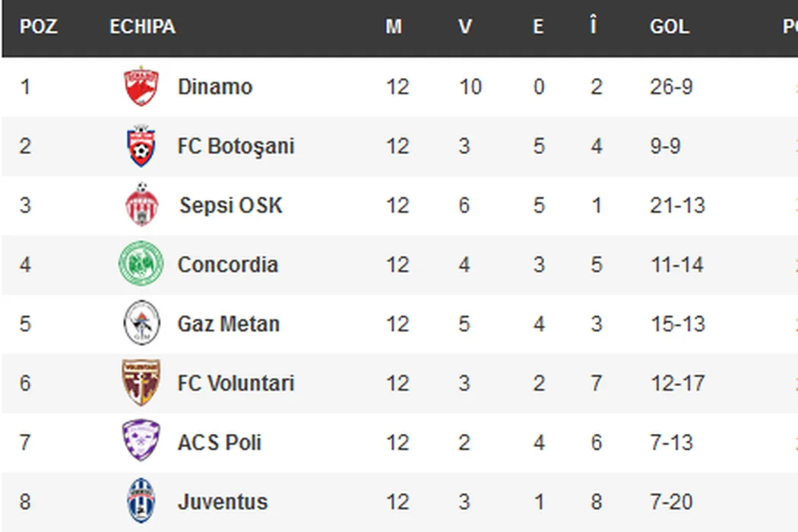This screenshot has width=798, height=532.
Task: Click the green Concordia crest
Action: [x=141, y=264]
